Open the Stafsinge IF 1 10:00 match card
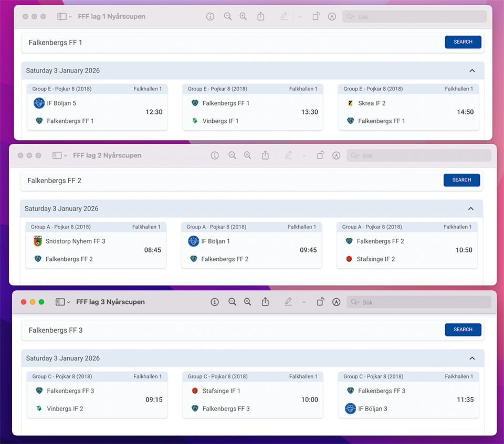This screenshot has width=504, height=444. coord(253,399)
